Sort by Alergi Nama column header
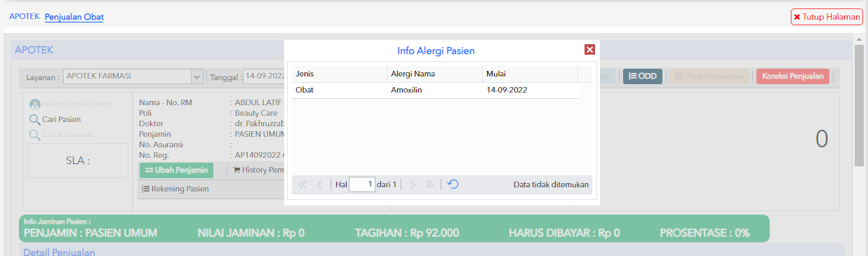 pos(435,74)
